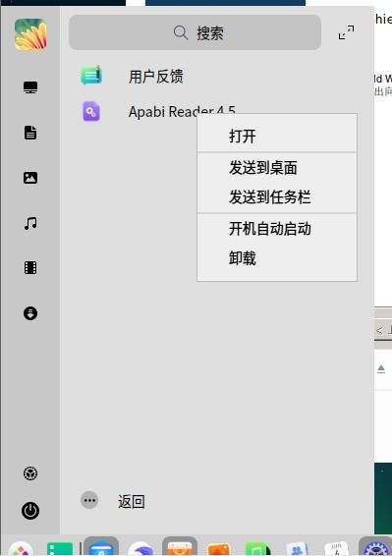
Task: Click the 返回 button label
Action: coord(131,501)
